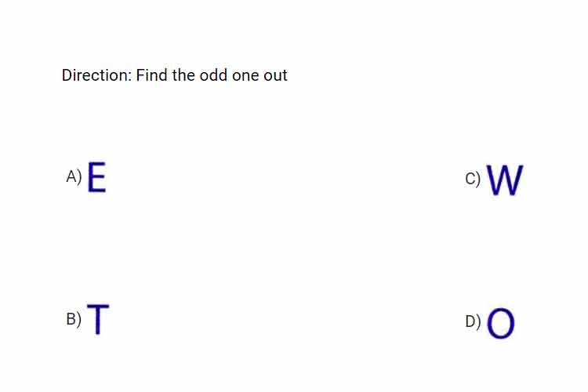
Task: Select the C) option label
Action: pyautogui.click(x=473, y=179)
